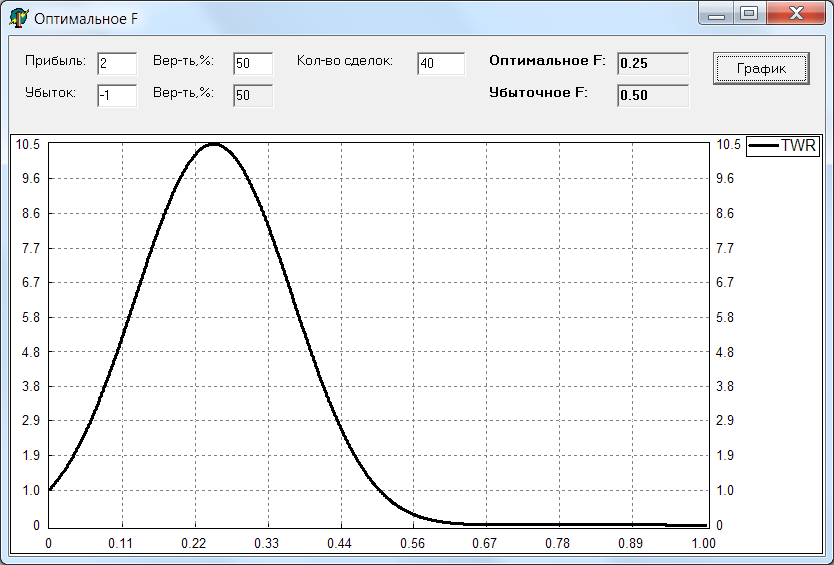Viewport: 834px width, 565px height.
Task: Click the Оптимальное F: bold label
Action: pyautogui.click(x=547, y=61)
